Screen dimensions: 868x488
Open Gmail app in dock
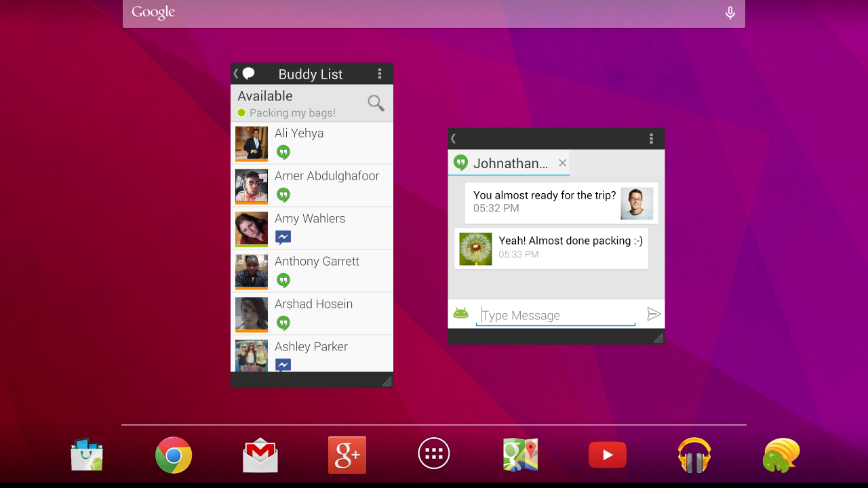click(260, 455)
